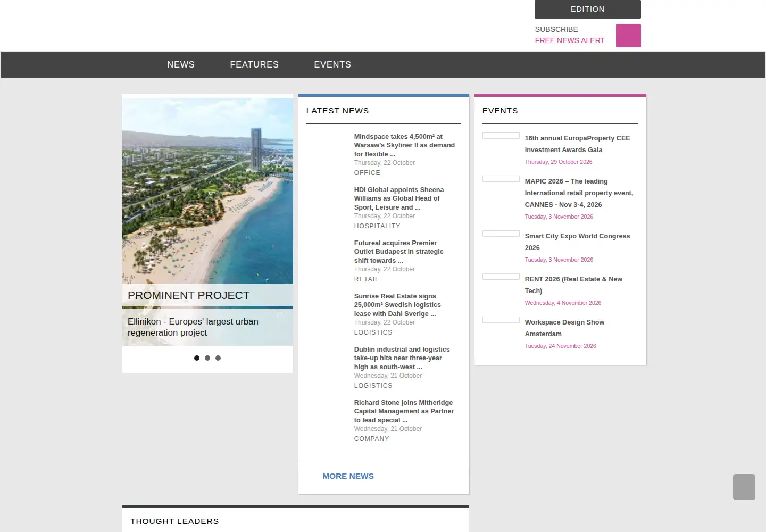Screen dimensions: 766x532
Task: Click the HOSPITALITY category tag
Action: click(x=377, y=226)
